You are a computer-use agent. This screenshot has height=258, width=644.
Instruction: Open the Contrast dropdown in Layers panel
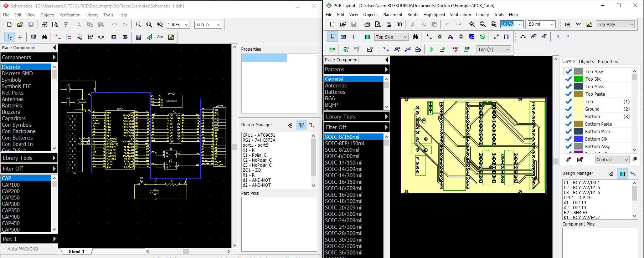tap(626, 160)
